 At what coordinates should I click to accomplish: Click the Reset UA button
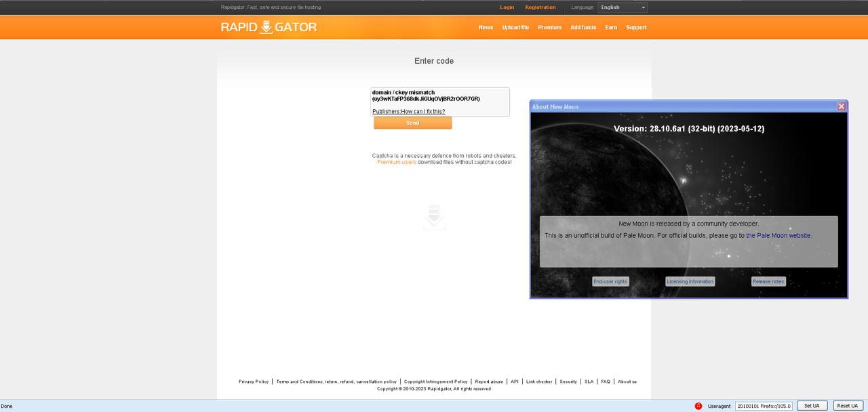pyautogui.click(x=848, y=406)
